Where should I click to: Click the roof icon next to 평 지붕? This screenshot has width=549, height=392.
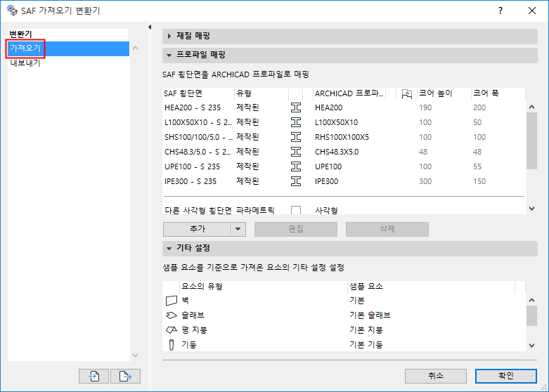point(172,329)
